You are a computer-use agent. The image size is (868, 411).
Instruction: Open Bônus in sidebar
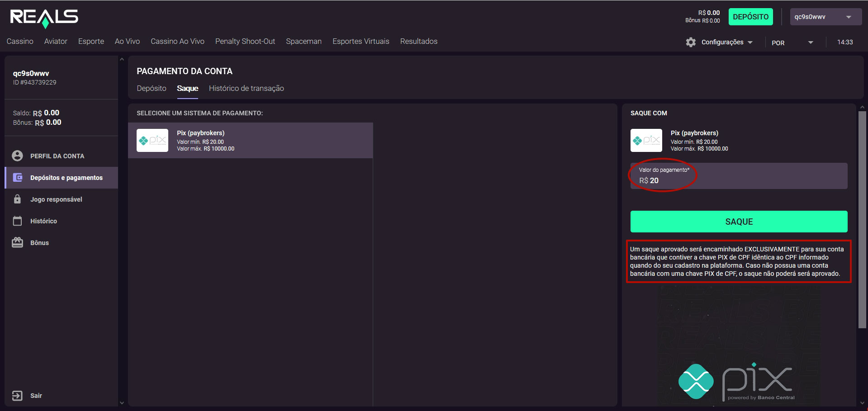[61, 243]
